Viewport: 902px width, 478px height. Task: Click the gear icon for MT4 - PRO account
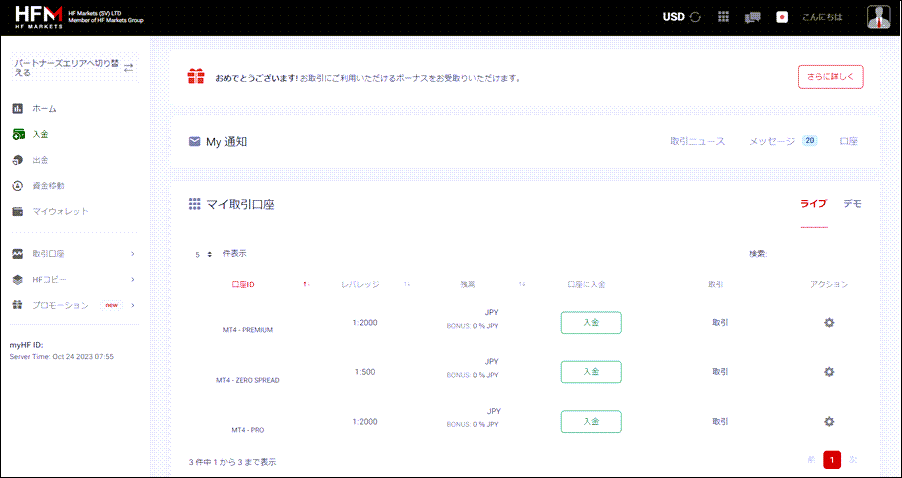(828, 421)
